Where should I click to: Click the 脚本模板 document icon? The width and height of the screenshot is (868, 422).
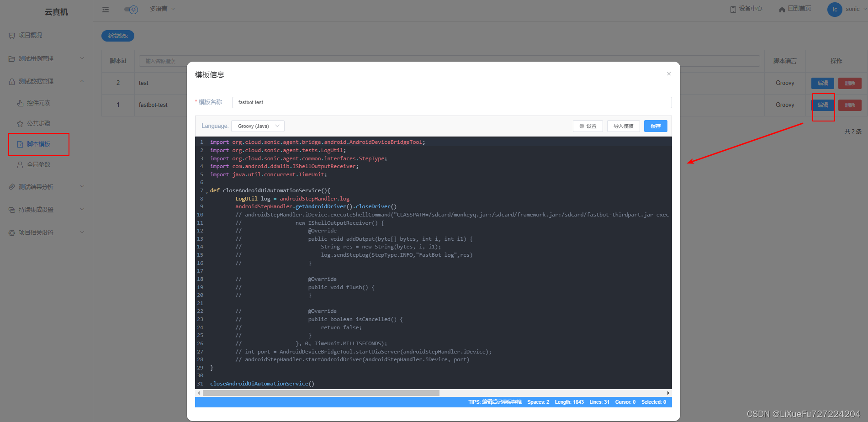20,144
